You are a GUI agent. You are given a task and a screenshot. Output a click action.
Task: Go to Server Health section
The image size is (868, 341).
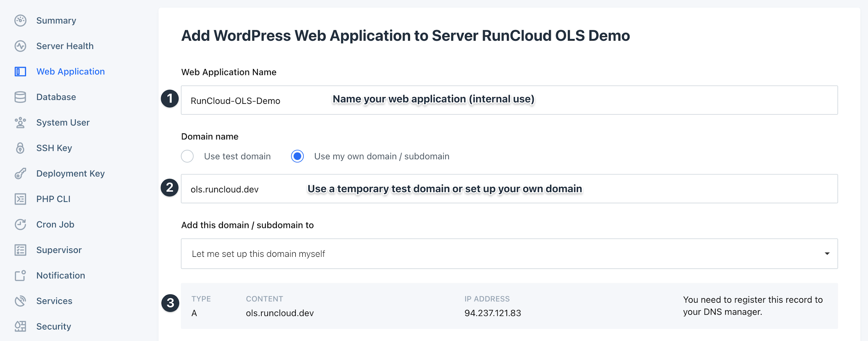[x=65, y=46]
